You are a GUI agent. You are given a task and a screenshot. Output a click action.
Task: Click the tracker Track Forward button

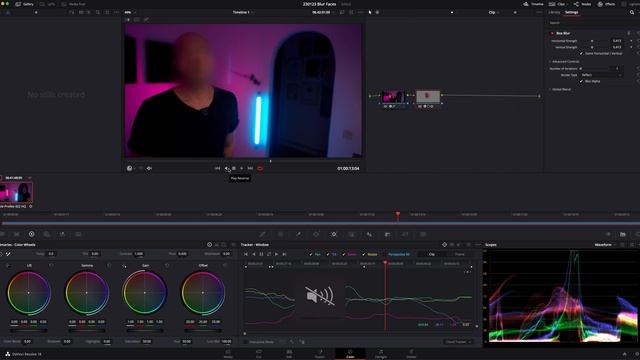[276, 254]
